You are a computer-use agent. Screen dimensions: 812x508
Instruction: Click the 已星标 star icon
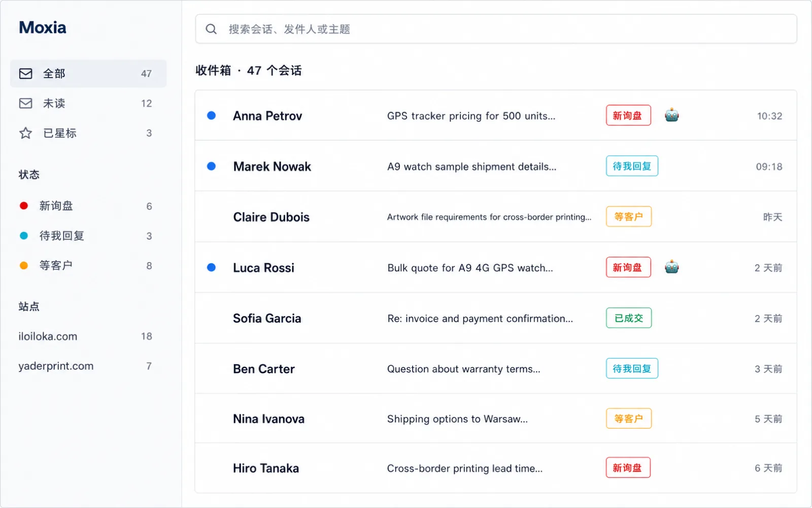pyautogui.click(x=25, y=133)
